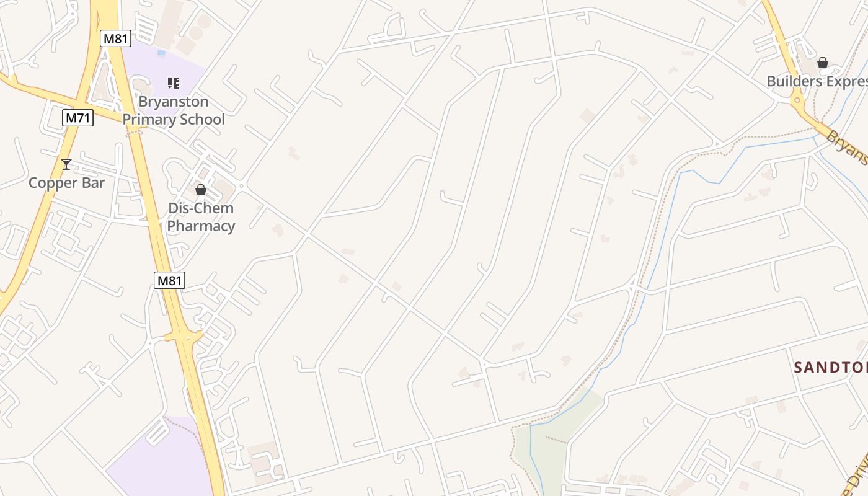868x496 pixels.
Task: Click the Dis-Chem Pharmacy shopping bag icon
Action: click(200, 190)
